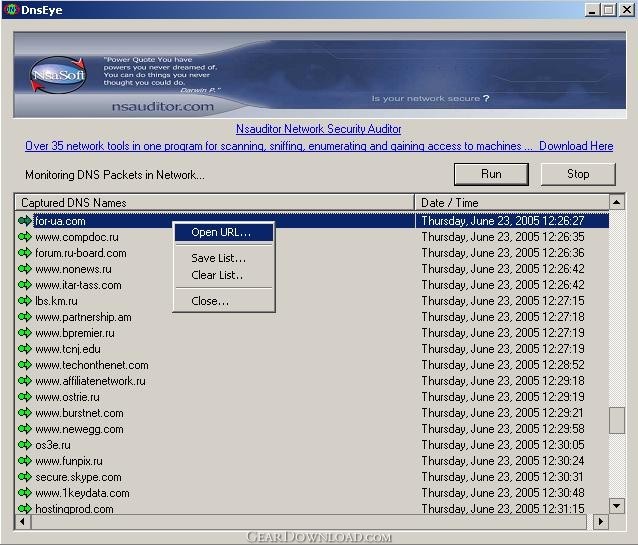Select the www.techonthenet.com entry

[92, 365]
